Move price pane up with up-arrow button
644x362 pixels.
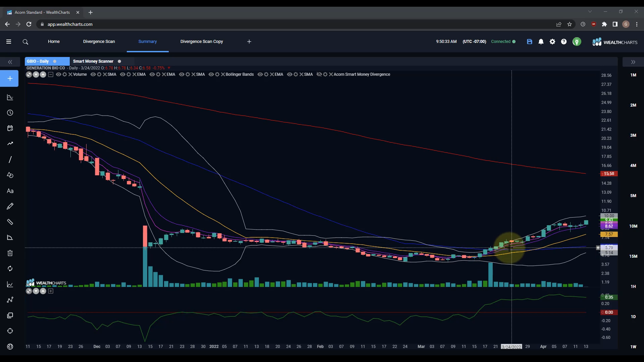point(43,74)
